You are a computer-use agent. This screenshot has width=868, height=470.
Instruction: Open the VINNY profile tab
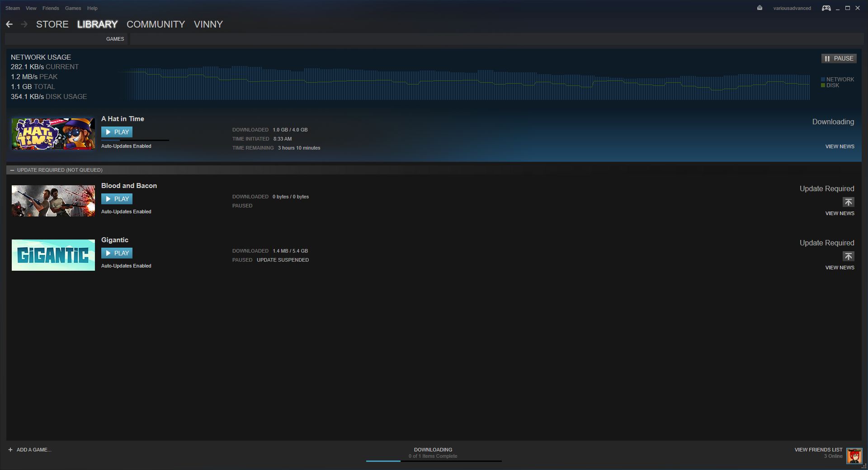(208, 24)
